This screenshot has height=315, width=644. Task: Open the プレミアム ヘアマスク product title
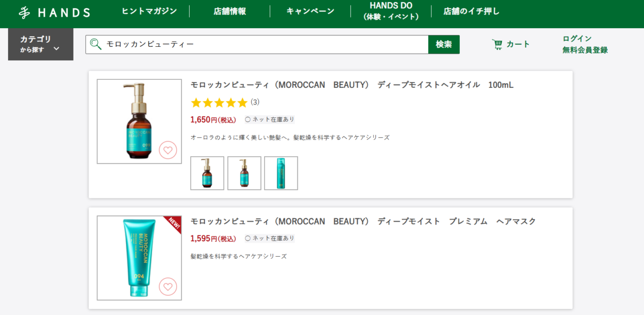(x=363, y=222)
